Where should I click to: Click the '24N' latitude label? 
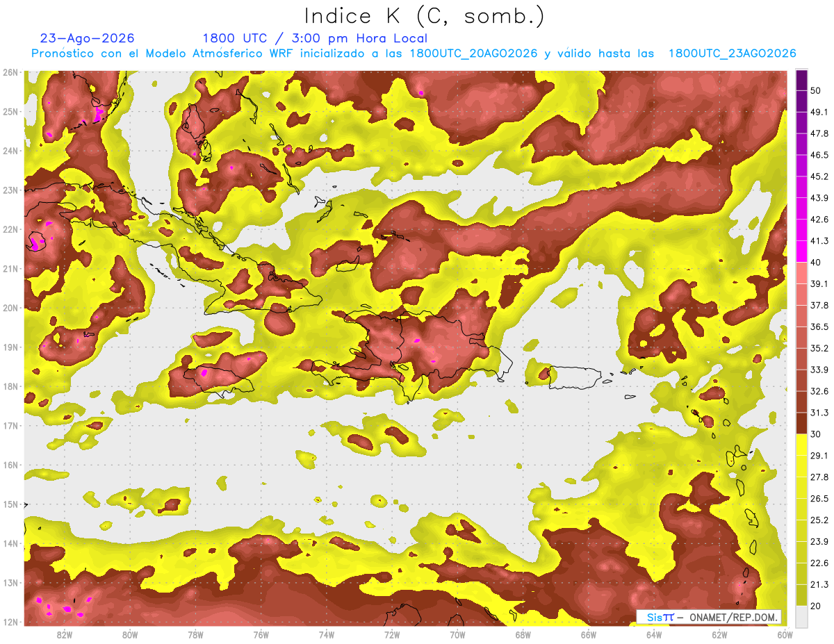[10, 151]
